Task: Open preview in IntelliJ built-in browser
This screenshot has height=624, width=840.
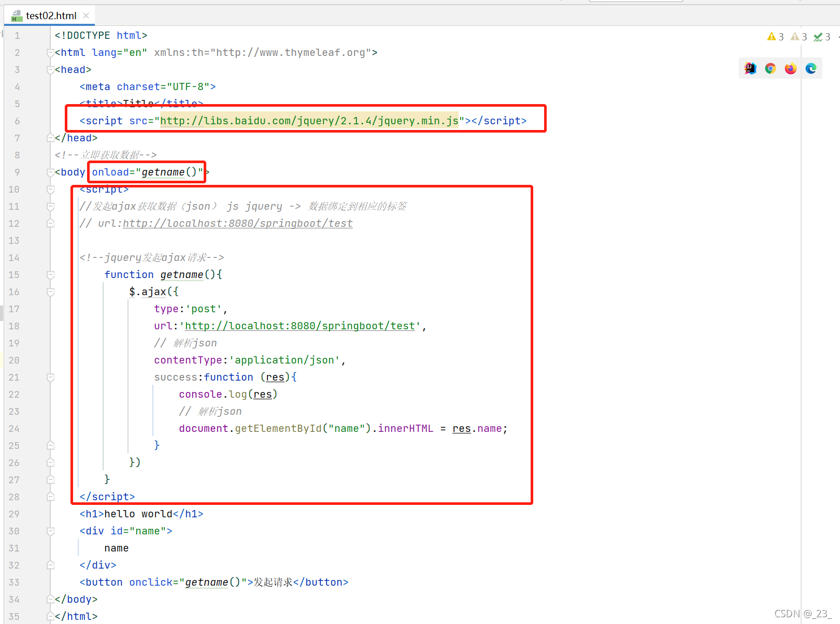Action: point(750,68)
